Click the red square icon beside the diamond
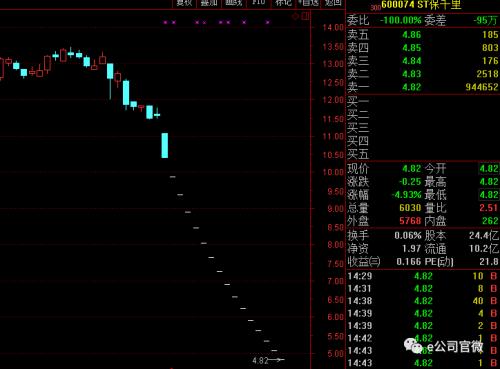The width and height of the screenshot is (500, 369). tap(306, 16)
